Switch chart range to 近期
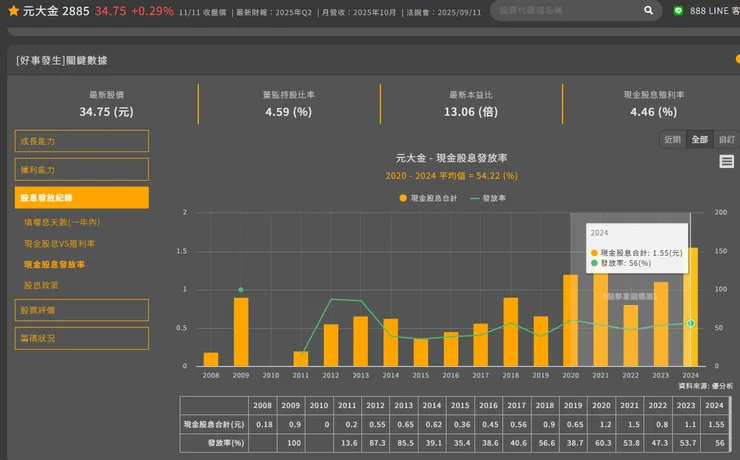740x460 pixels. (x=673, y=139)
